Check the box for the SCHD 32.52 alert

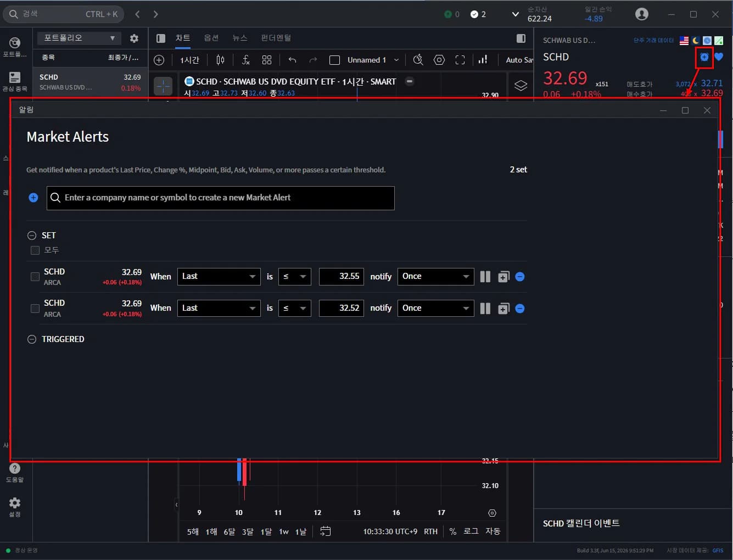point(35,309)
